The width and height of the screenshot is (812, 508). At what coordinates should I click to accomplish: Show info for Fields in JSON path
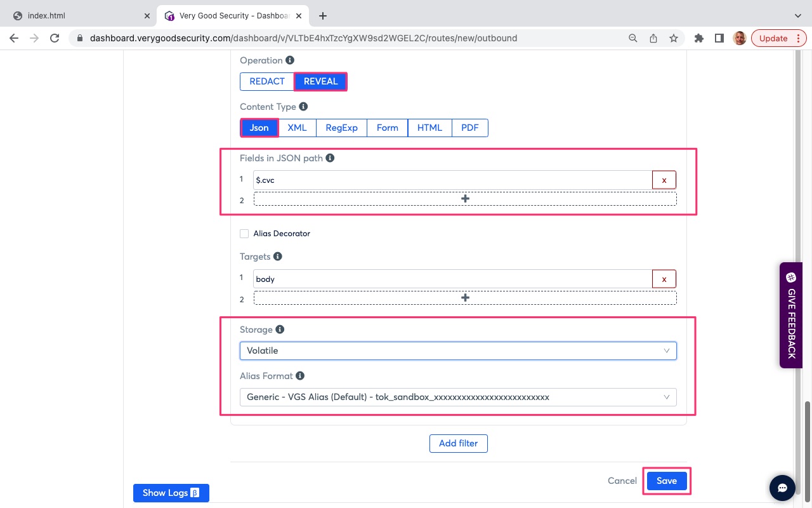pos(330,158)
